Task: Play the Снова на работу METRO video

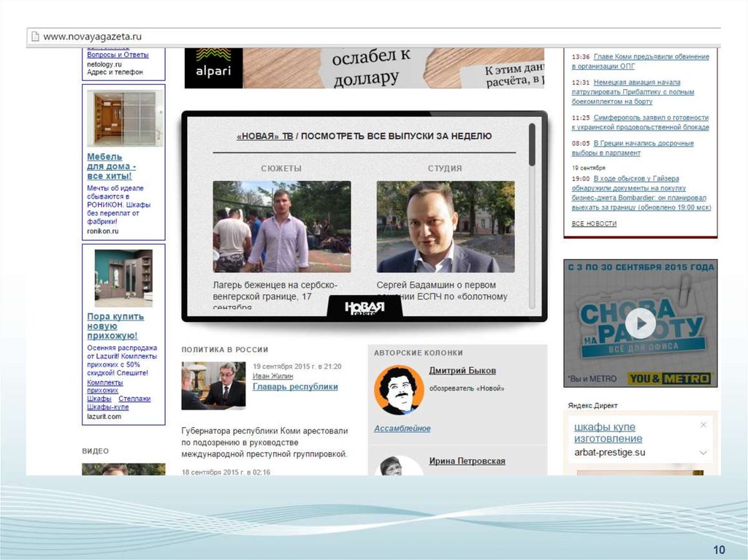Action: [640, 323]
